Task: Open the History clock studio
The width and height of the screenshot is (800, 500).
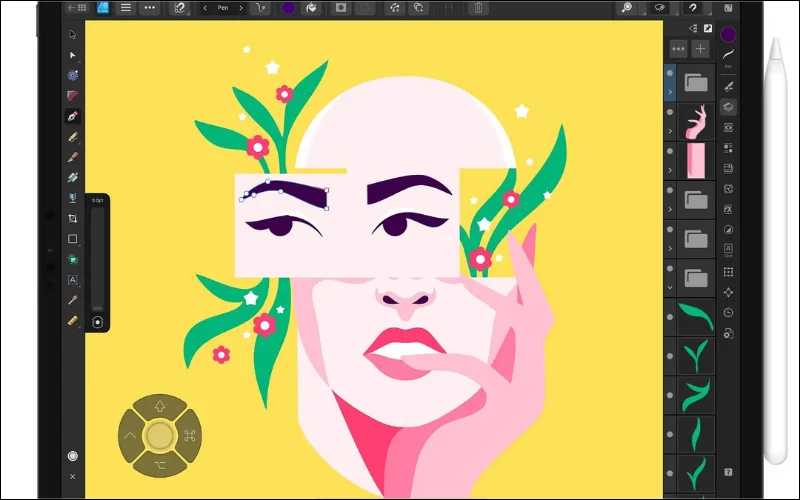Action: 728,313
